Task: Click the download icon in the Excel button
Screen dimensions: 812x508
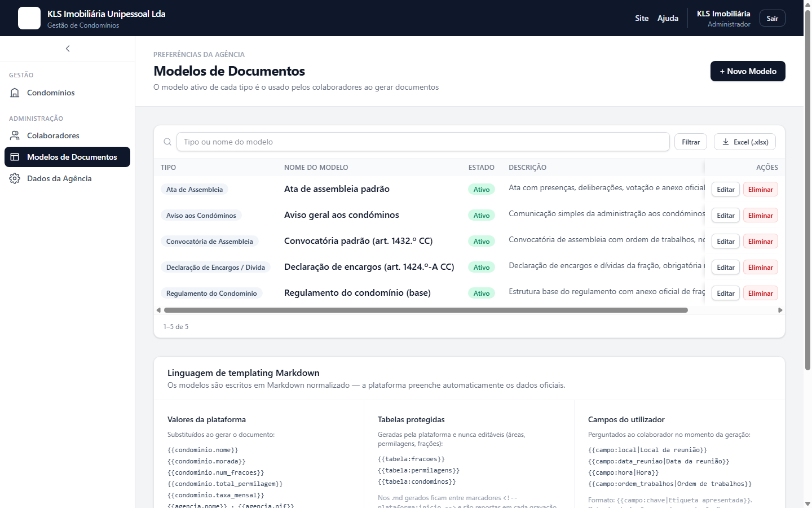Action: 726,142
